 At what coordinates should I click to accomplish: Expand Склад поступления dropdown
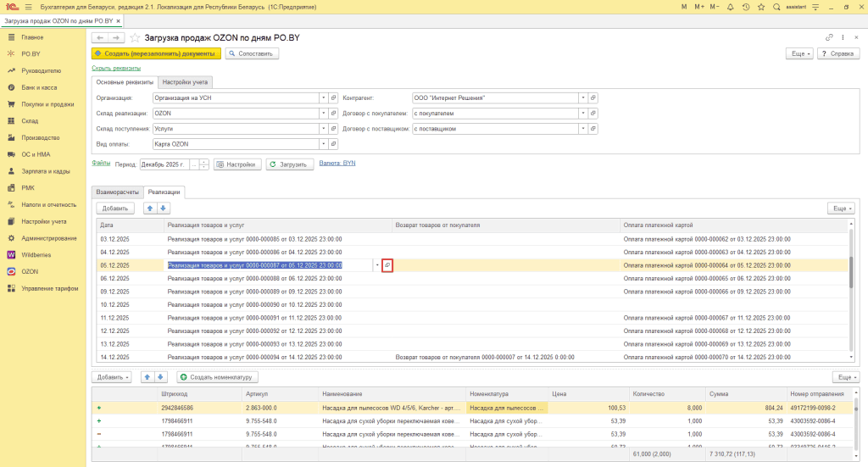coord(323,129)
